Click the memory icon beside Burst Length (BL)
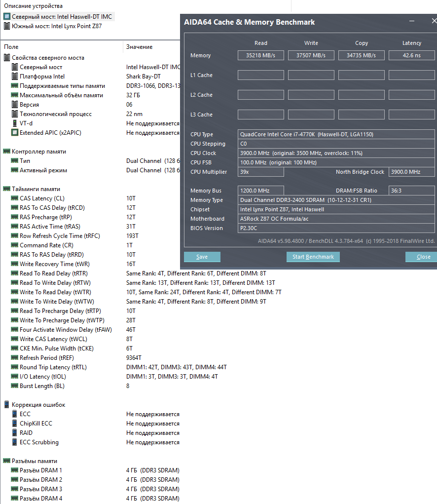 (x=14, y=386)
